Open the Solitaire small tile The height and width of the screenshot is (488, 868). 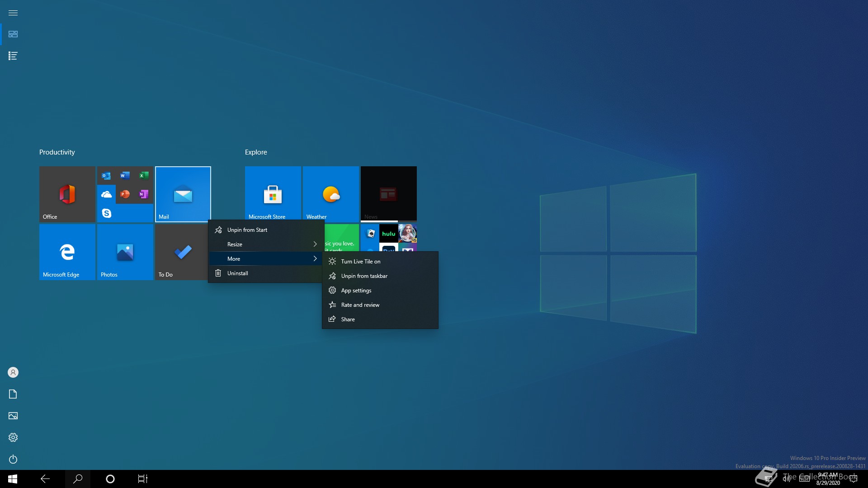click(x=370, y=234)
